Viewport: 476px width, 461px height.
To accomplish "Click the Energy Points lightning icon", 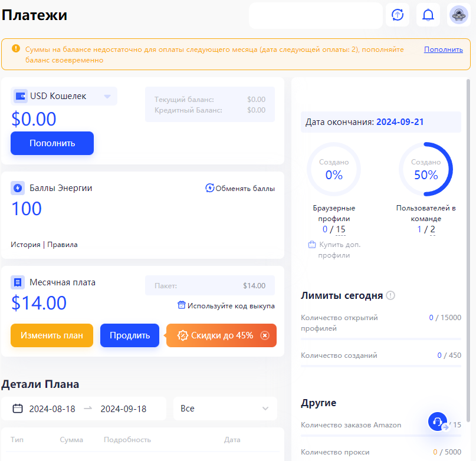I will (18, 188).
